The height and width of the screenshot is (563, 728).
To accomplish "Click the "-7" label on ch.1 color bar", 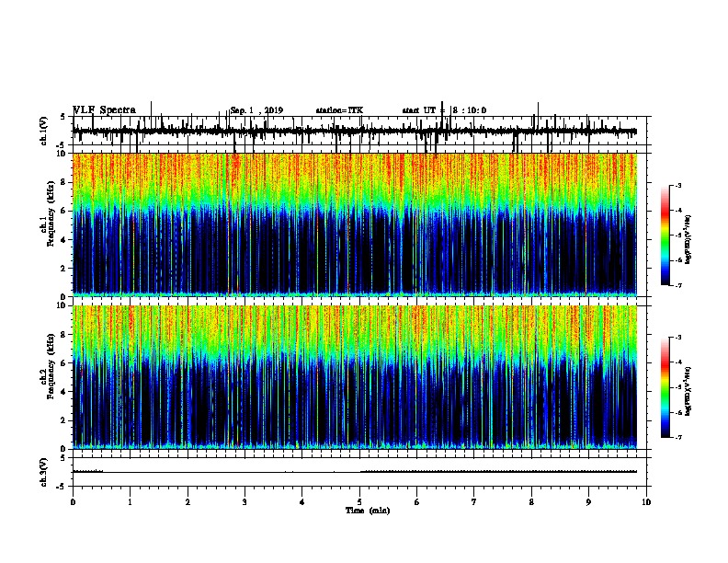I will 677,285.
